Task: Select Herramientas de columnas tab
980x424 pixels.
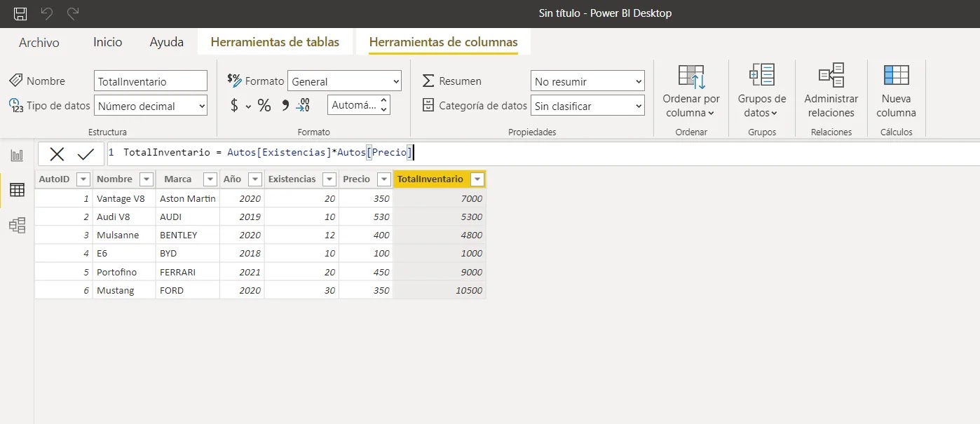Action: 443,42
